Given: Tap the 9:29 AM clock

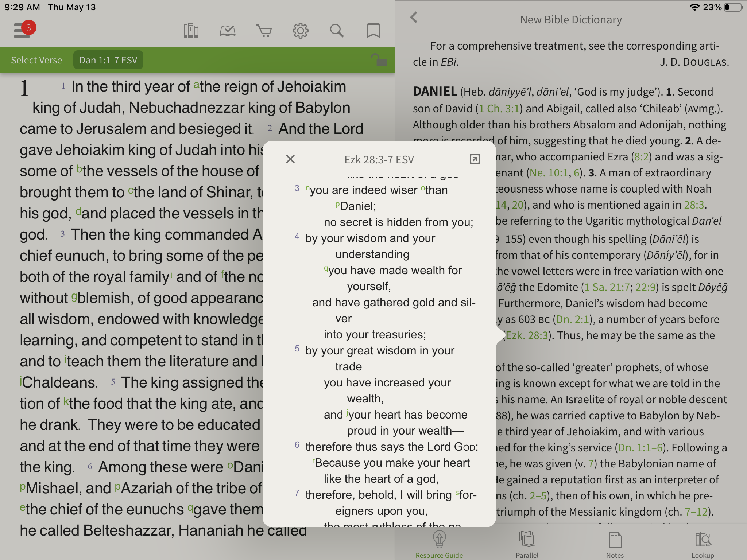Looking at the screenshot, I should (22, 7).
